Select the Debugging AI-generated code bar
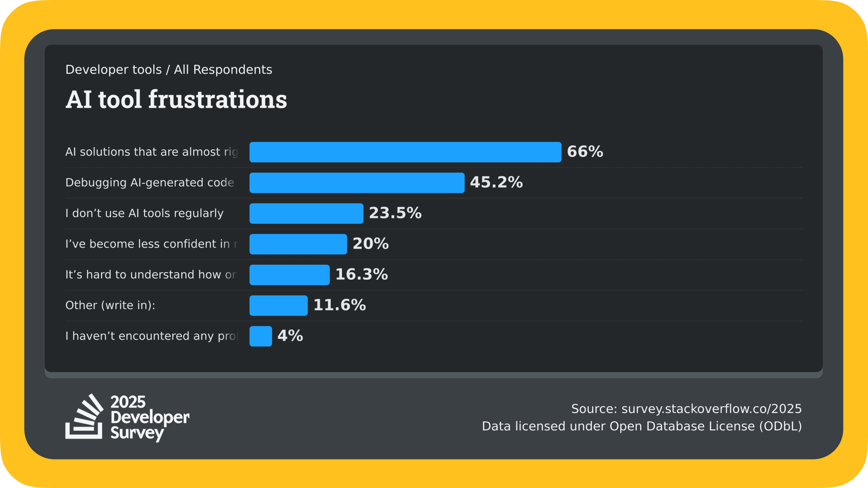 (357, 183)
